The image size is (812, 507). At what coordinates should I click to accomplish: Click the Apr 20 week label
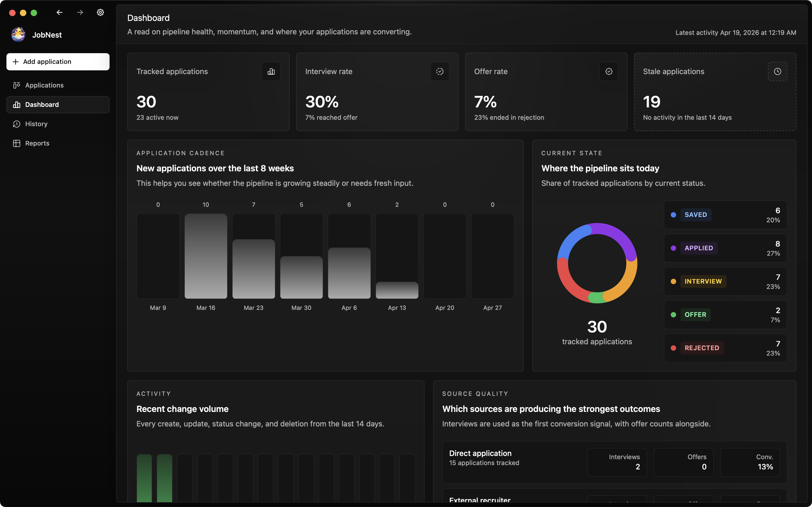[x=445, y=308]
